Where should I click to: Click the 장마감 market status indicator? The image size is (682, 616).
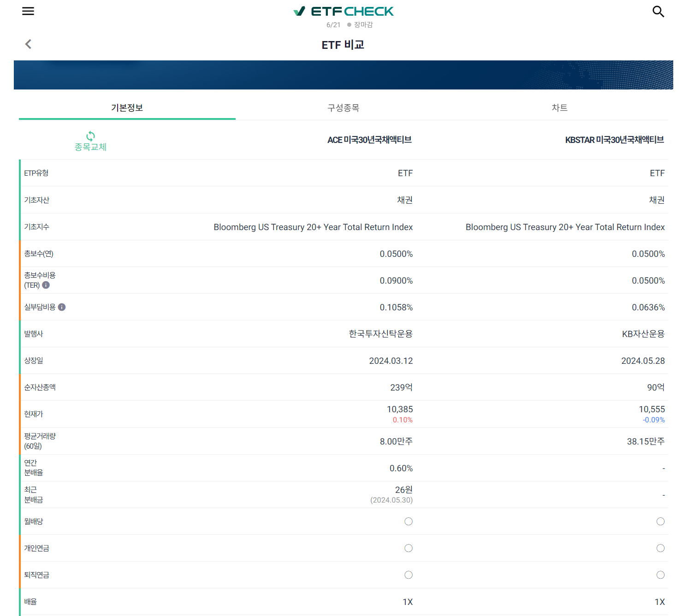point(362,24)
